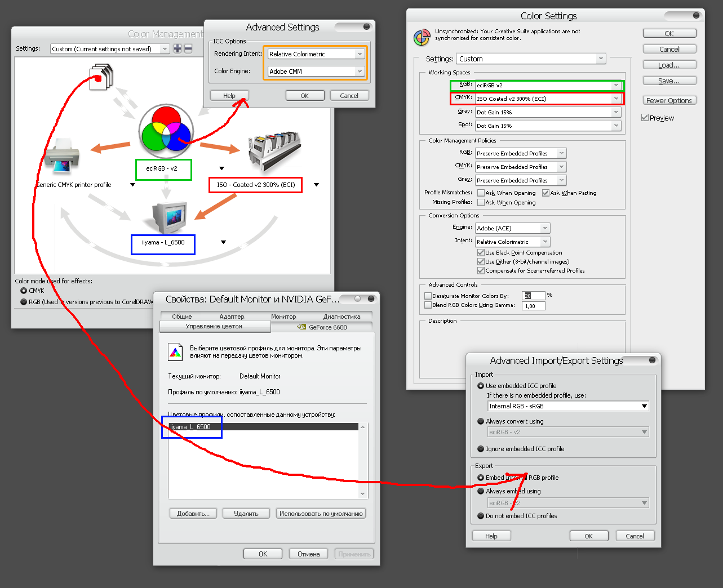Screen dimensions: 723x588
Task: Click Help in Advanced Settings dialog
Action: pos(229,96)
